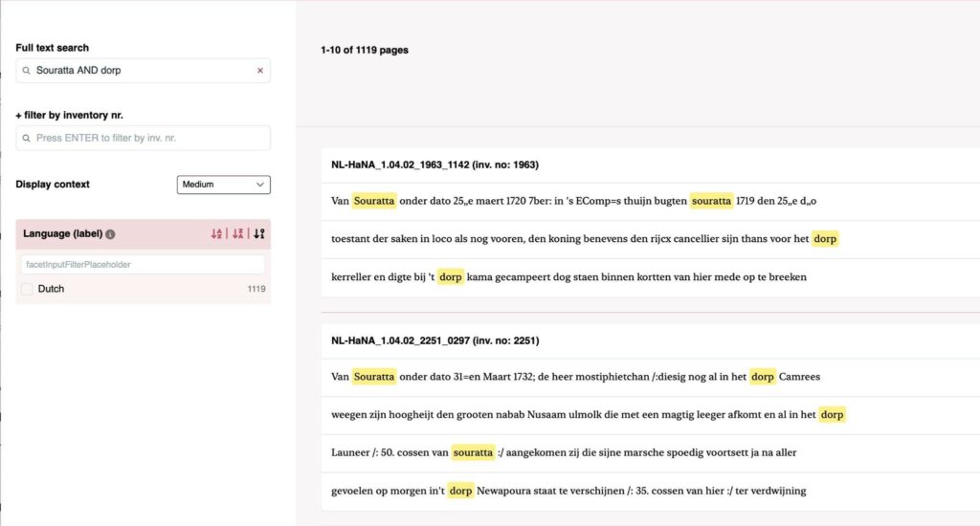Click the Language facet info icon

point(110,234)
